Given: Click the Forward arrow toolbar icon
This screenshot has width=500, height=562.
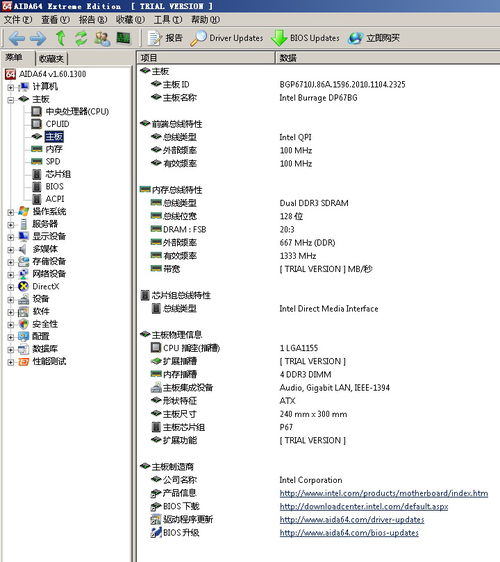Looking at the screenshot, I should [38, 38].
